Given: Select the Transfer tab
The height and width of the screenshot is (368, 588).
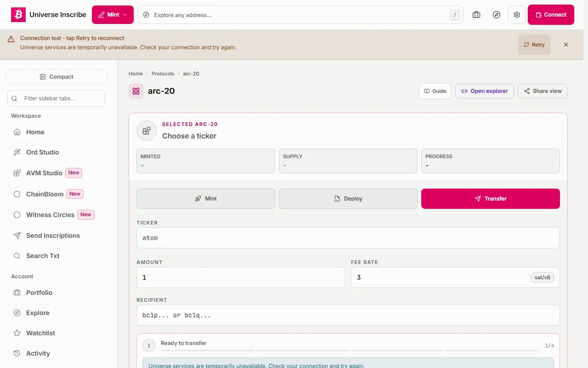Looking at the screenshot, I should pos(491,199).
